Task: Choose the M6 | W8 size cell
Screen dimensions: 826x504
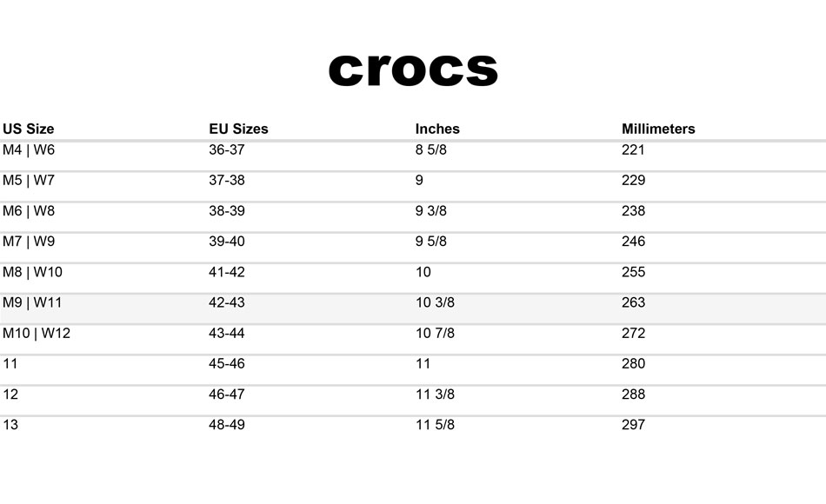Action: [29, 210]
